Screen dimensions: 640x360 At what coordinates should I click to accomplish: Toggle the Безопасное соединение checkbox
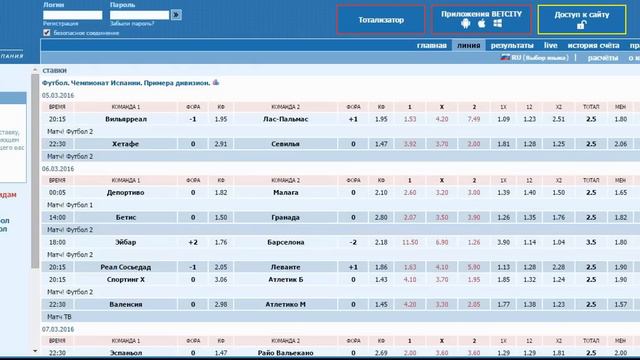47,33
